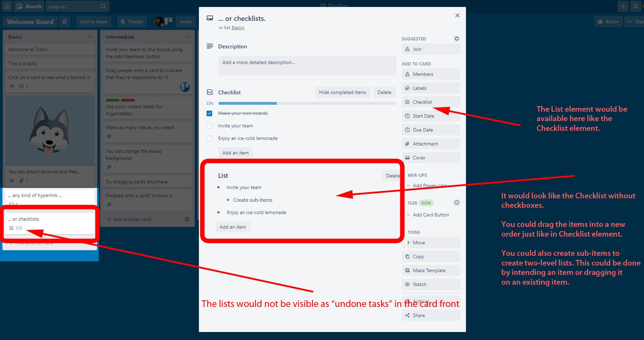The image size is (644, 340).
Task: Open the Basics list menu dots
Action: [x=90, y=37]
